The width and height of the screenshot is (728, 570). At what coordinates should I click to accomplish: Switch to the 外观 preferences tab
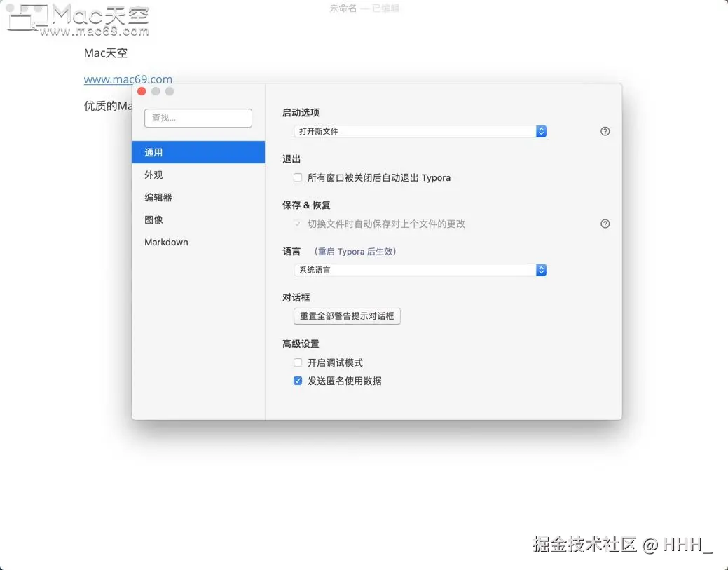click(198, 175)
